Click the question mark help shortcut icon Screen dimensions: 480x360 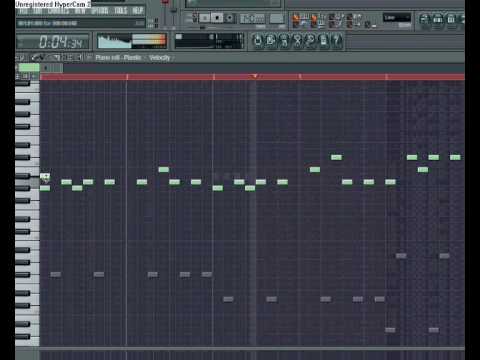pos(337,41)
